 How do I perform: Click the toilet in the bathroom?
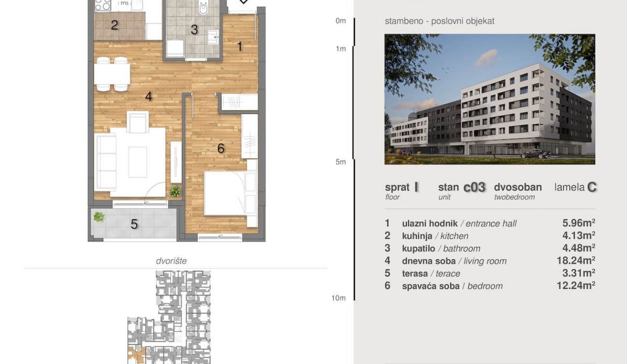[x=203, y=8]
